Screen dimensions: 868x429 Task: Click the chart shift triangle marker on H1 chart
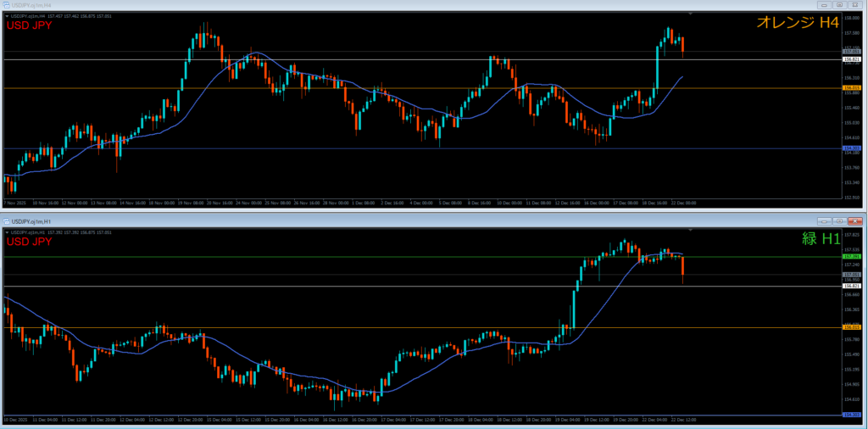point(691,230)
